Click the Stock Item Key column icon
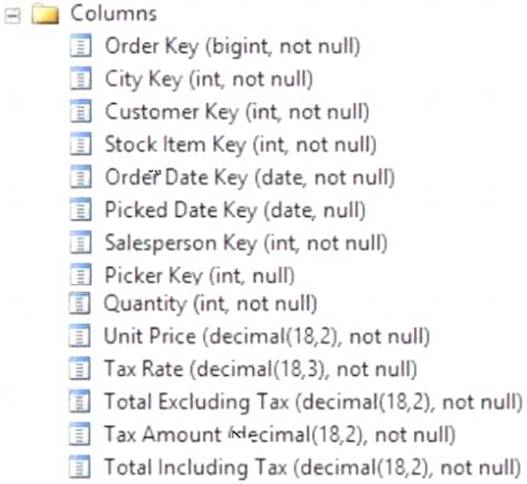This screenshot has width=527, height=484. point(80,144)
